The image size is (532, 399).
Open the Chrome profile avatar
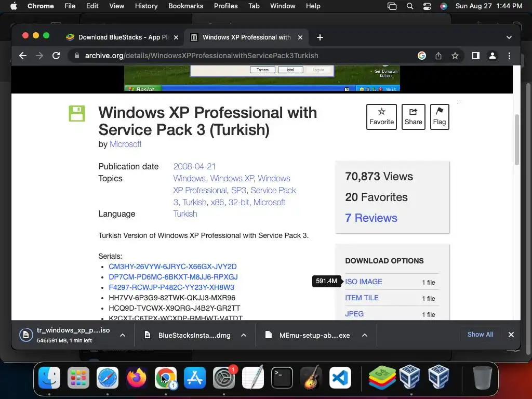[493, 56]
